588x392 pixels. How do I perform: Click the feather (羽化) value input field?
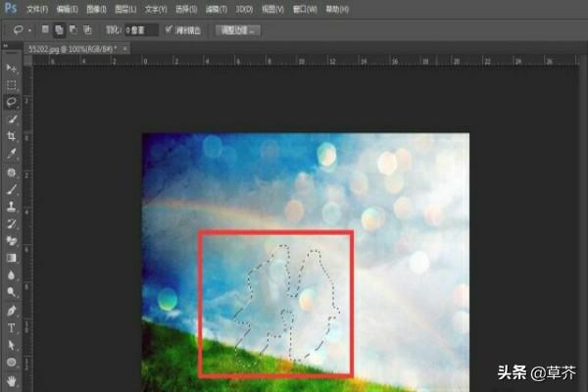point(141,29)
